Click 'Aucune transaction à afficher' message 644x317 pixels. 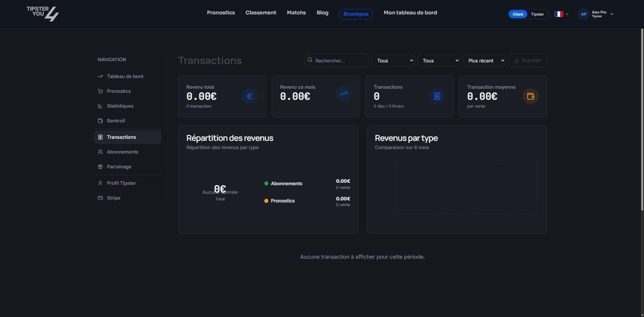click(363, 257)
